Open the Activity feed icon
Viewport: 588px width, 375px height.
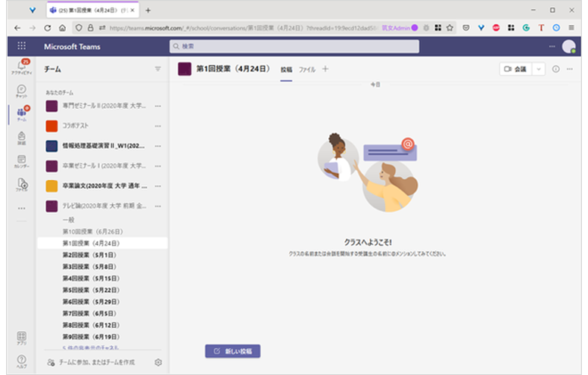pyautogui.click(x=22, y=67)
